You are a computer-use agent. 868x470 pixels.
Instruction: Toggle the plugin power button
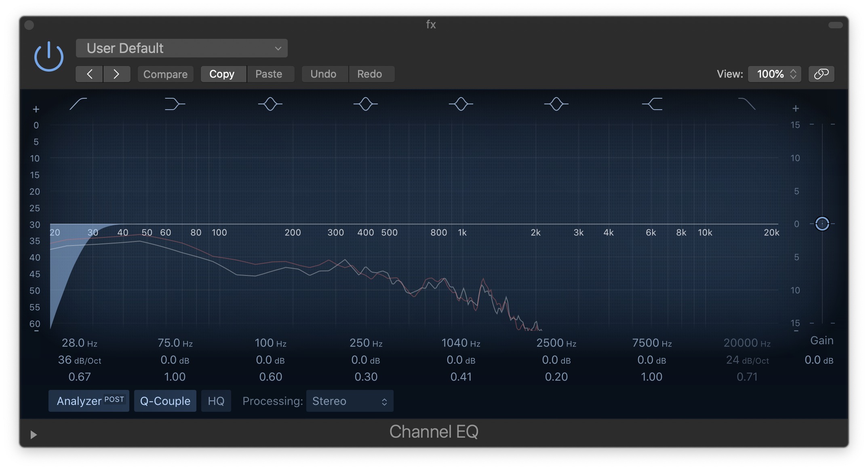48,57
